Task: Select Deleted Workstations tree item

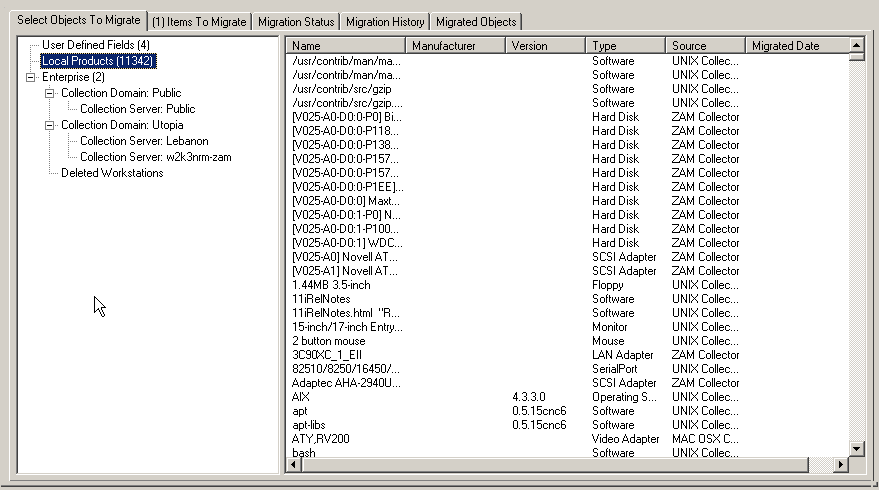Action: tap(112, 173)
